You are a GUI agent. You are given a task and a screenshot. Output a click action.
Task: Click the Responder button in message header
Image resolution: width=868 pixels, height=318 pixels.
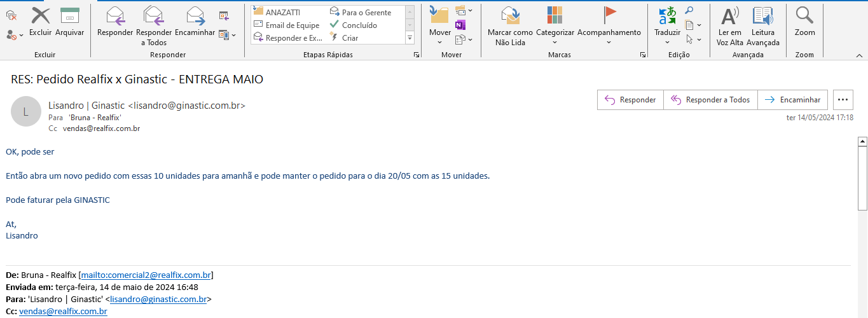click(630, 100)
